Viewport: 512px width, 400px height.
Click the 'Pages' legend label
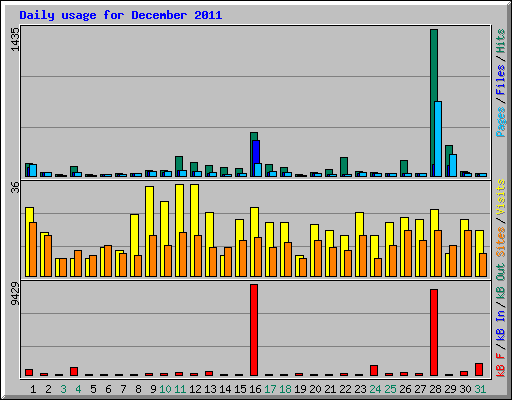[x=500, y=122]
